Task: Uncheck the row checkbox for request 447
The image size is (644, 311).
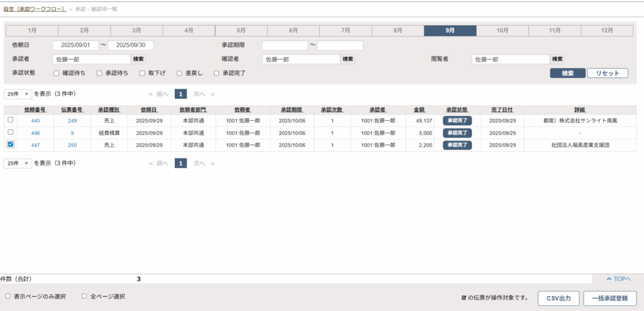Action: click(x=10, y=144)
